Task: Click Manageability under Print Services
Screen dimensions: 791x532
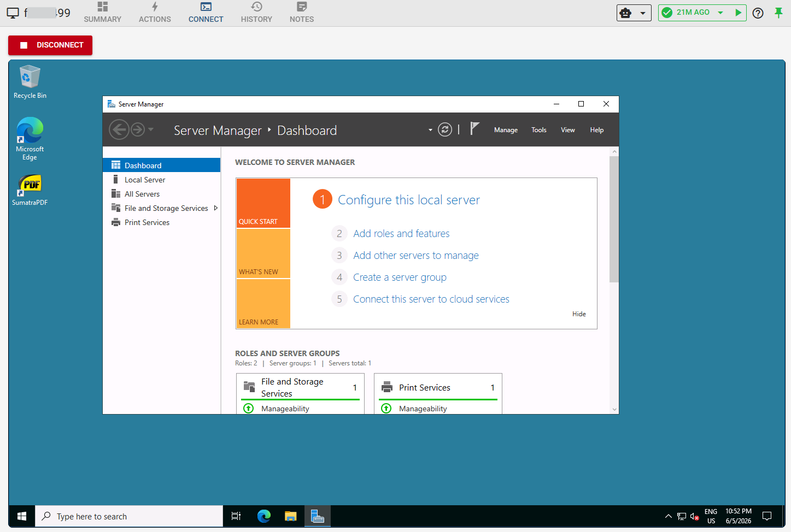Action: click(x=423, y=409)
